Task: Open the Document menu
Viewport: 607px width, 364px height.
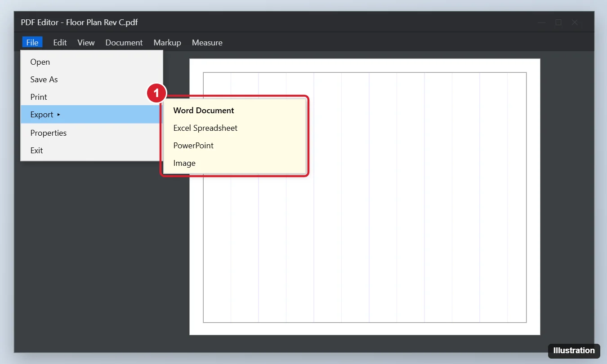Action: pyautogui.click(x=124, y=42)
